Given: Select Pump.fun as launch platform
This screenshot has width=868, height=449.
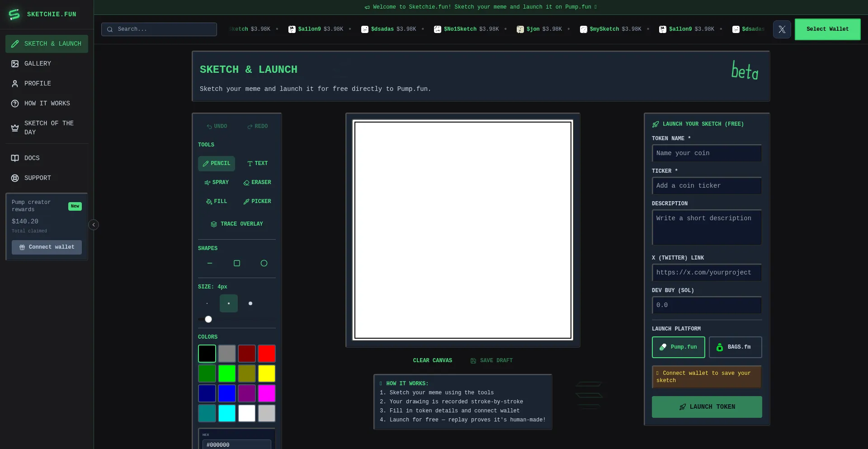Looking at the screenshot, I should [678, 347].
